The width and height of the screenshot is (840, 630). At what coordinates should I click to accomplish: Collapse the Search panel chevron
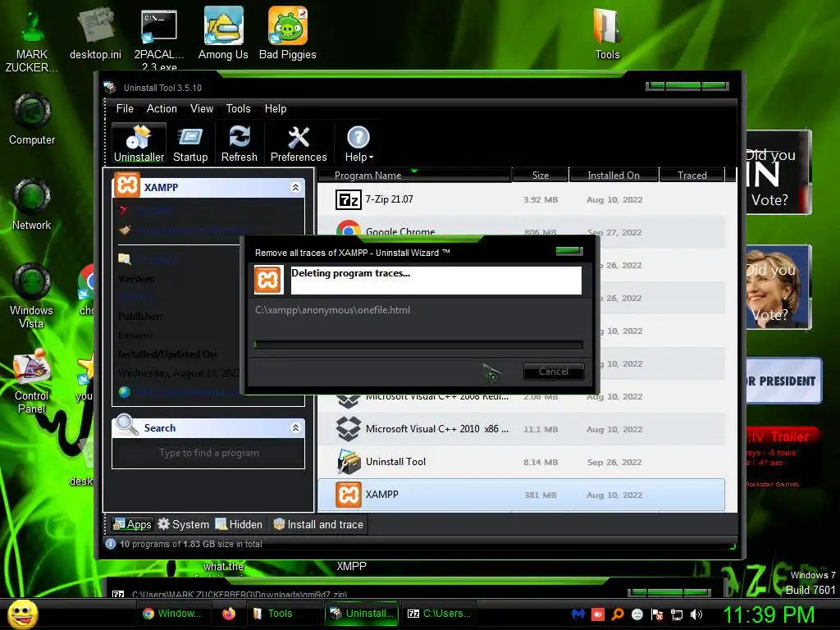pos(295,427)
